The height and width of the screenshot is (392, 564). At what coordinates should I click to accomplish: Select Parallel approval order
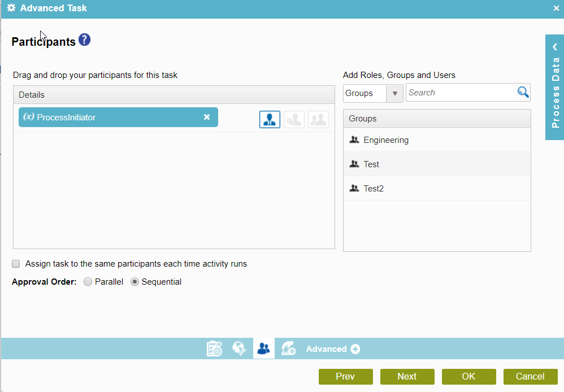click(88, 282)
